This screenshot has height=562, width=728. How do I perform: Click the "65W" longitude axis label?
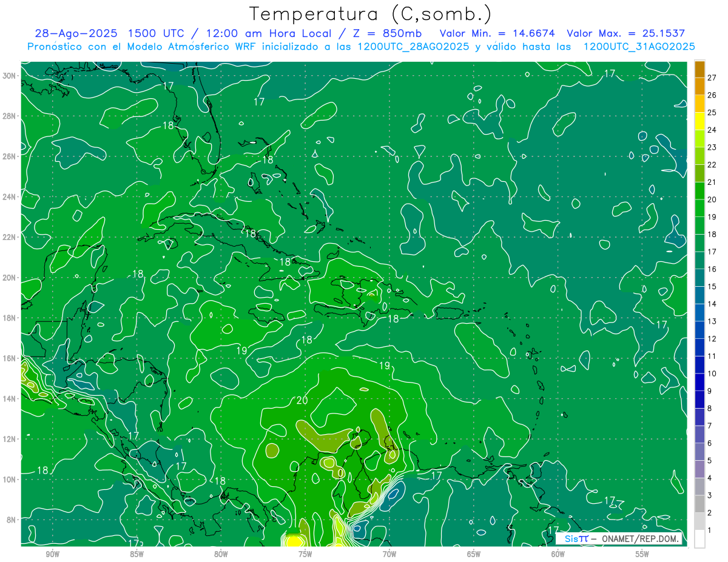click(474, 554)
